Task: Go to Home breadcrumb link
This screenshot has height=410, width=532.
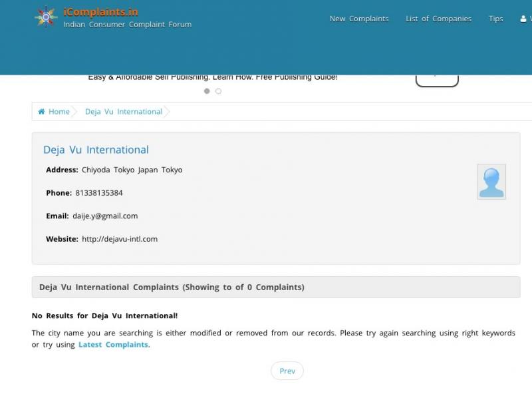Action: (x=59, y=111)
